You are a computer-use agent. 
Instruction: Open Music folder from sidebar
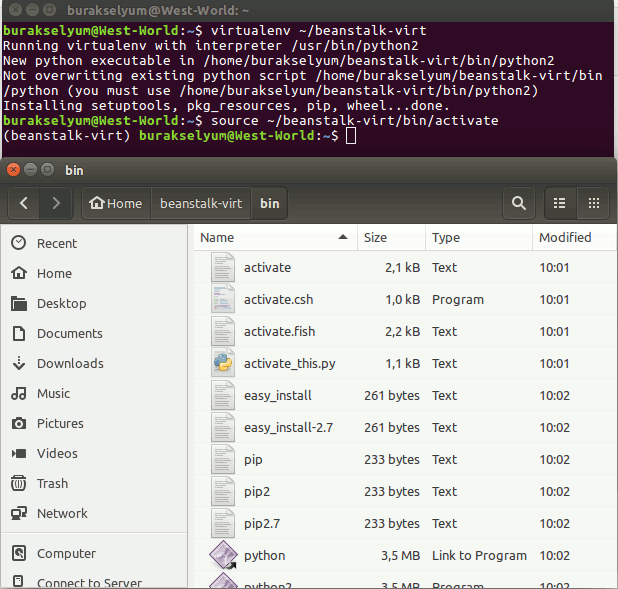(x=53, y=393)
